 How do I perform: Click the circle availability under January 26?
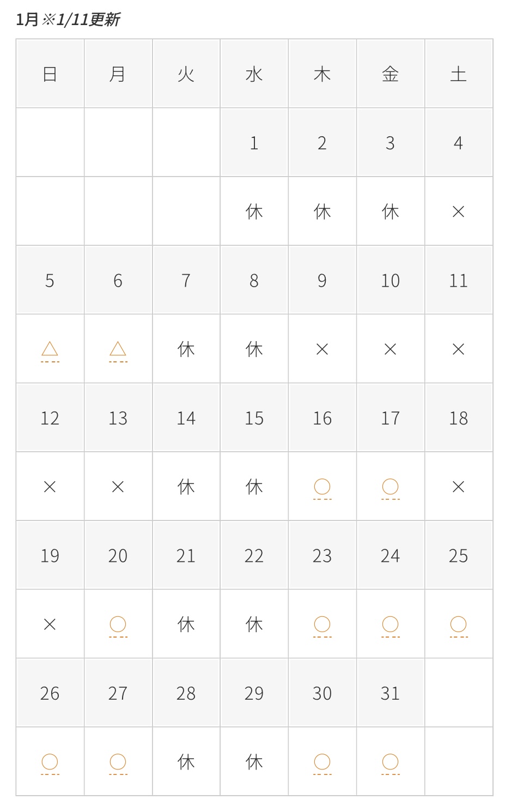(x=50, y=762)
